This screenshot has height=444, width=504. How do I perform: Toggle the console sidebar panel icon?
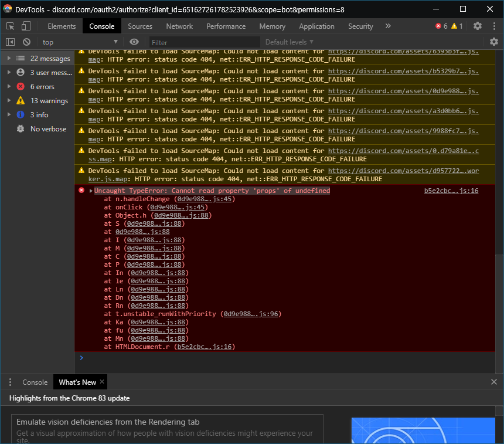click(x=11, y=42)
